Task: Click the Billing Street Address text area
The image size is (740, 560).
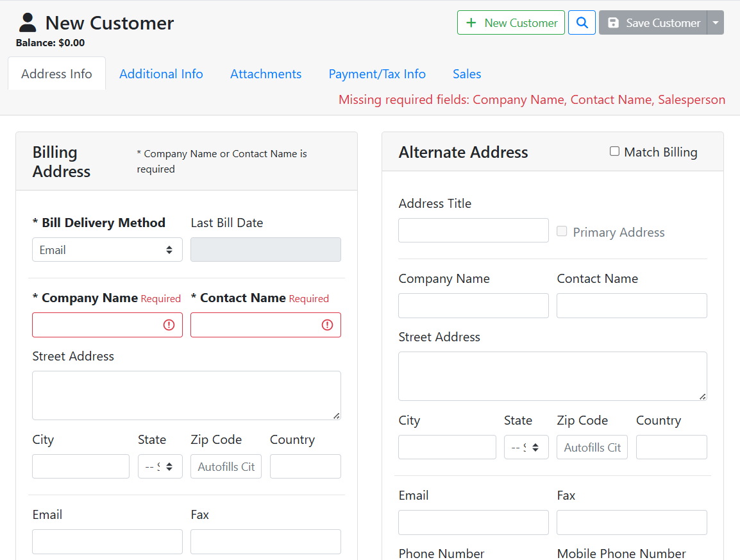Action: coord(186,395)
